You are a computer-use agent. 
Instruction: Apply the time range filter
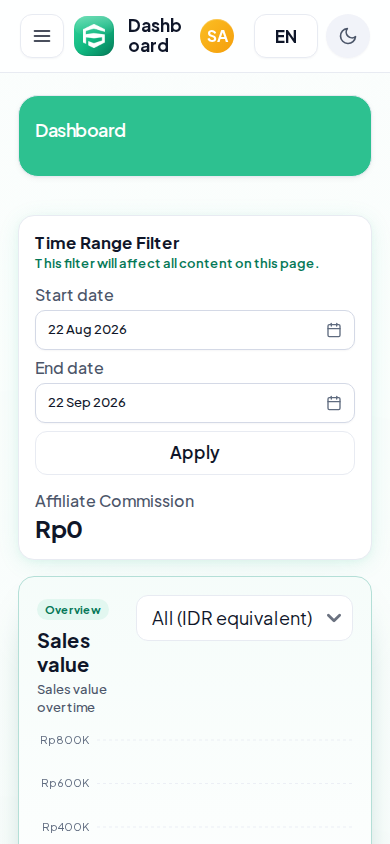195,453
